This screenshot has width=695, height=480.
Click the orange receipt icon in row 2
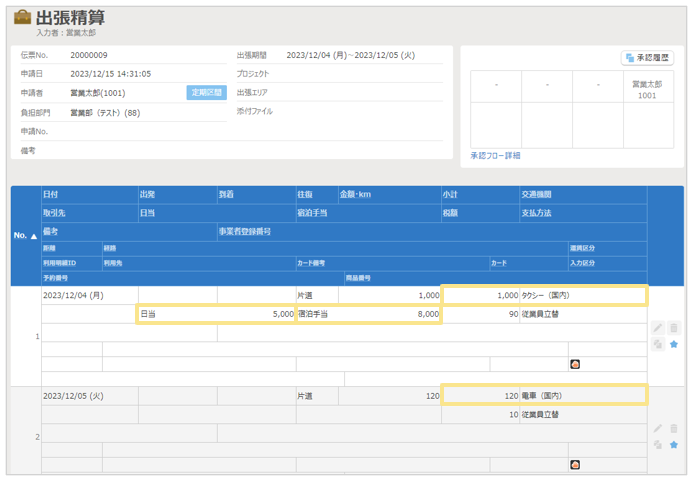coord(575,464)
